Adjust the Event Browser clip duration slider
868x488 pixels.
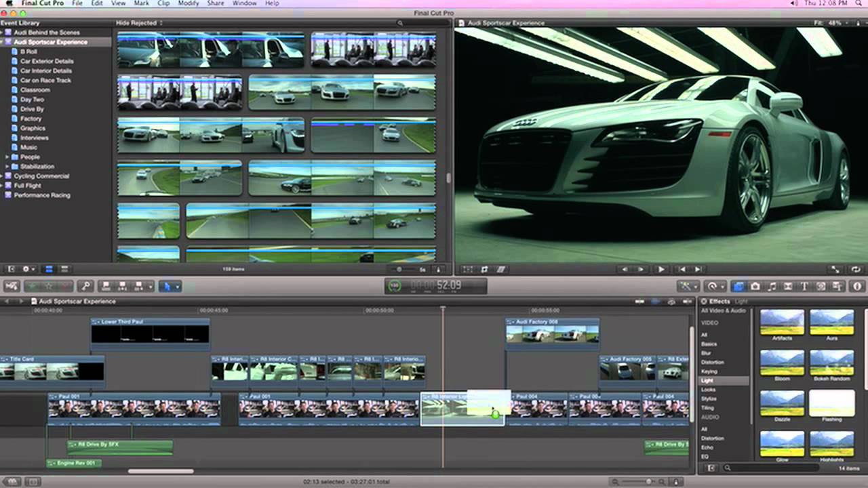click(399, 269)
